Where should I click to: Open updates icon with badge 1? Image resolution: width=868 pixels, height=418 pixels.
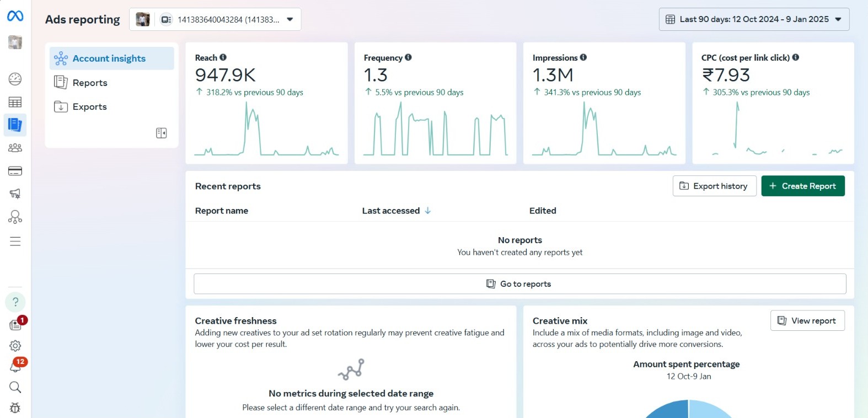tap(16, 324)
